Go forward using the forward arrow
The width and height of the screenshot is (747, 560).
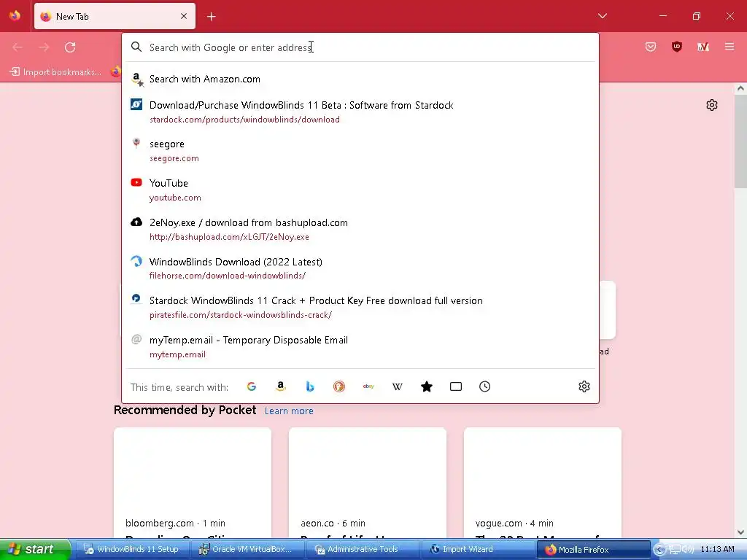(x=44, y=47)
